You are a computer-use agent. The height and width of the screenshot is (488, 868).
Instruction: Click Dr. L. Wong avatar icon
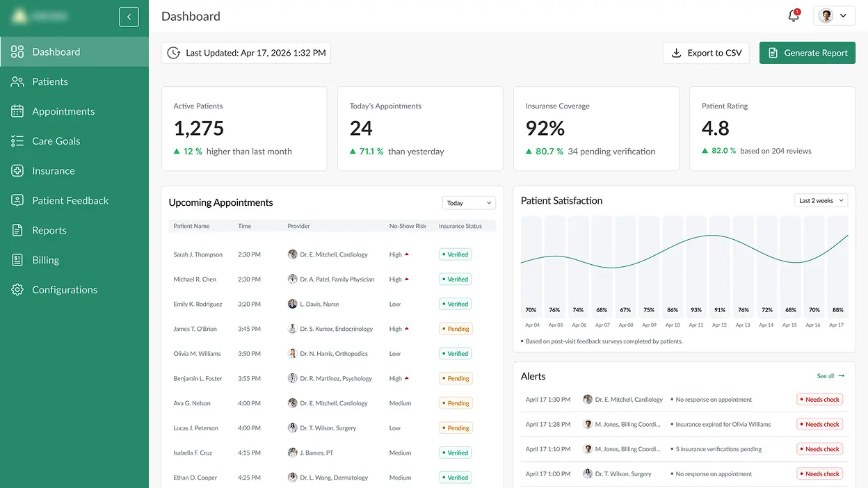pos(292,478)
